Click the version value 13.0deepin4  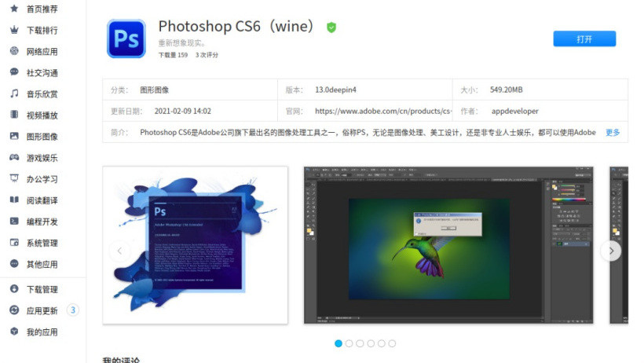(335, 90)
